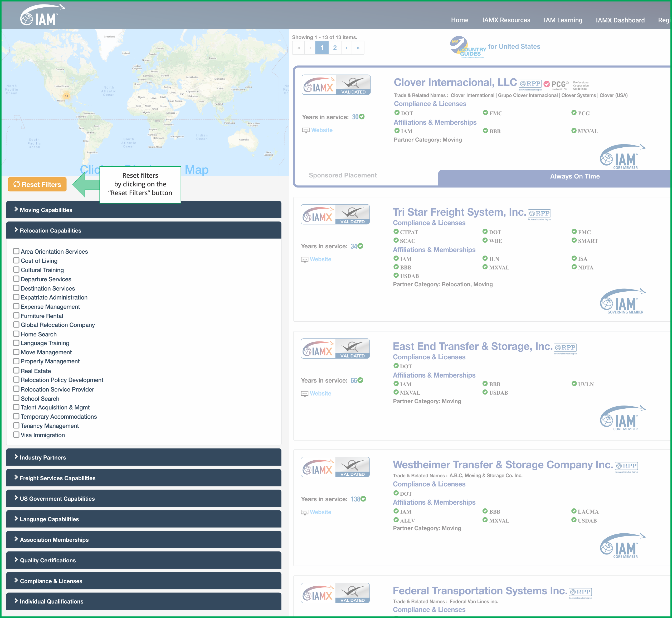Tick the Visa Immigration checkbox

[x=16, y=435]
